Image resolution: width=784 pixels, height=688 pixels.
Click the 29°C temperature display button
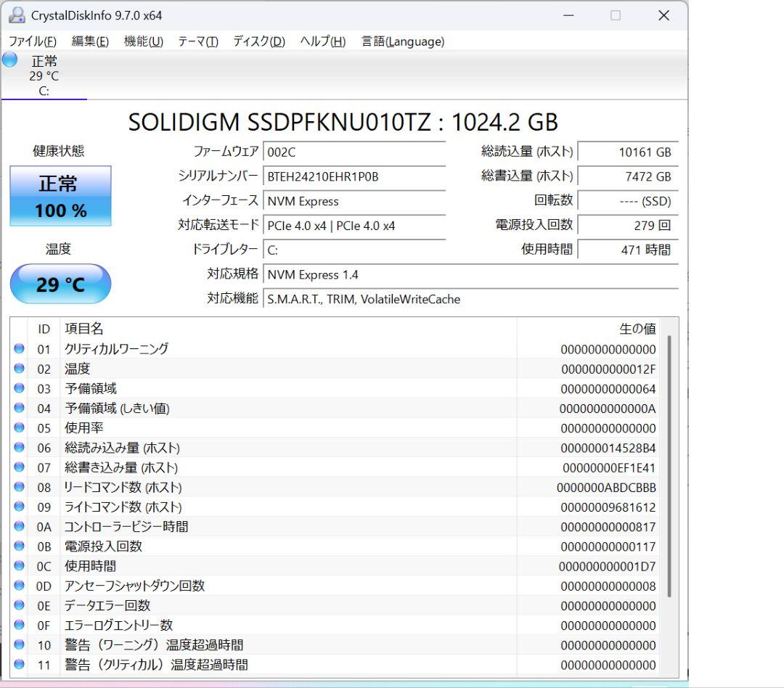tap(60, 284)
